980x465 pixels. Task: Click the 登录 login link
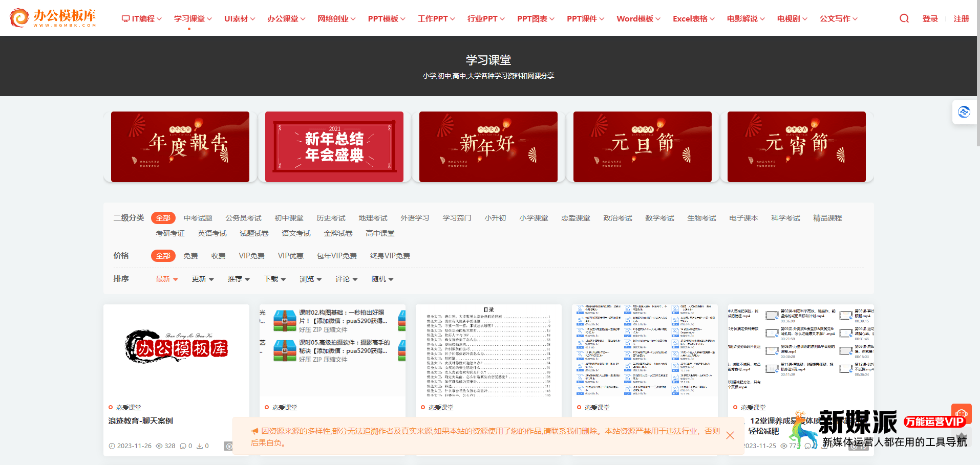930,18
